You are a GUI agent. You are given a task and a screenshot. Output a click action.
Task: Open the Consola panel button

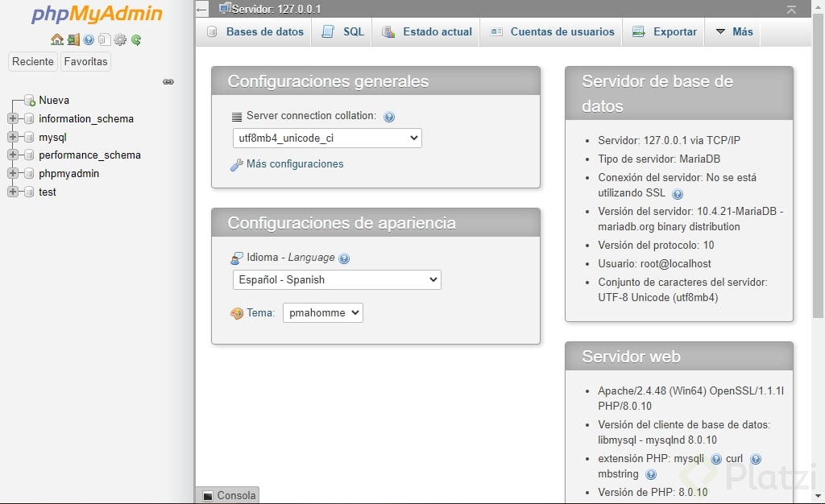[230, 495]
